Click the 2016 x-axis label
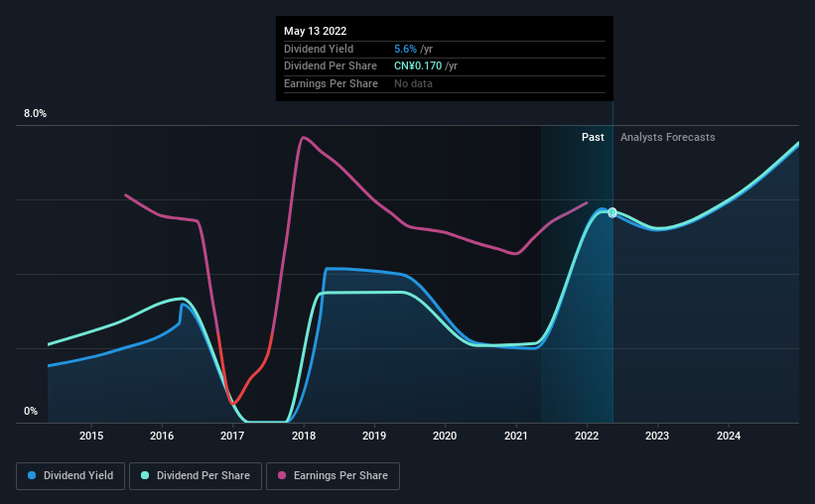815x504 pixels. (162, 436)
